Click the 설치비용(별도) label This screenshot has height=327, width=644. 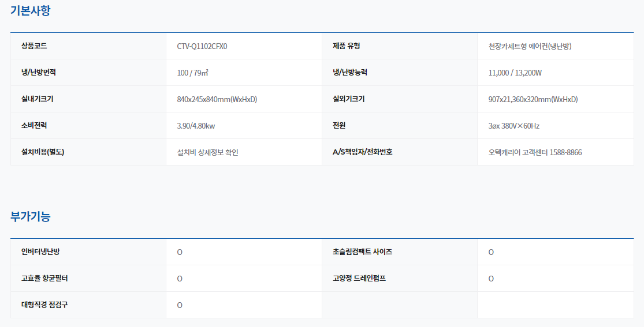(x=43, y=152)
